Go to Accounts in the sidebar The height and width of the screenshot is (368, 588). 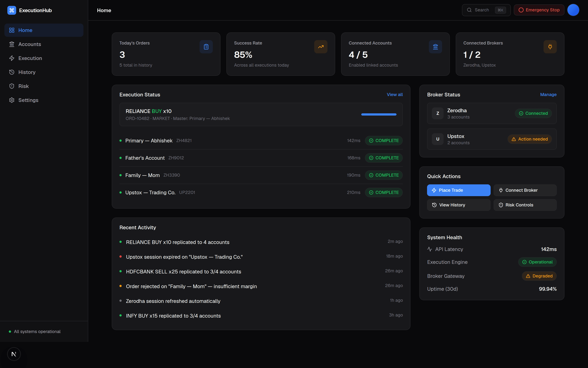coord(44,44)
